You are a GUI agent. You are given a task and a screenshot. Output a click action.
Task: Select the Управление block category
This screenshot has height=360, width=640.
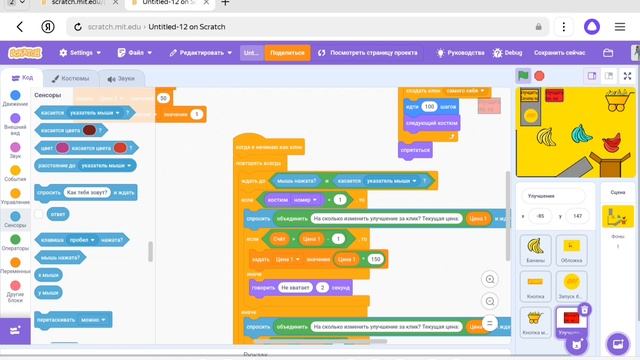(x=15, y=196)
